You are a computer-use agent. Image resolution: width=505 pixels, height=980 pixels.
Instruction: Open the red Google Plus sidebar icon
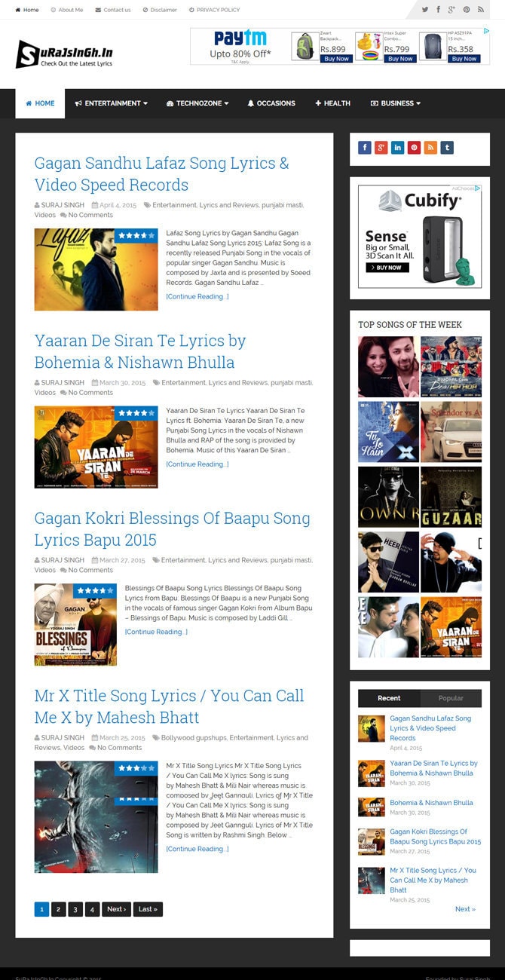pos(381,148)
